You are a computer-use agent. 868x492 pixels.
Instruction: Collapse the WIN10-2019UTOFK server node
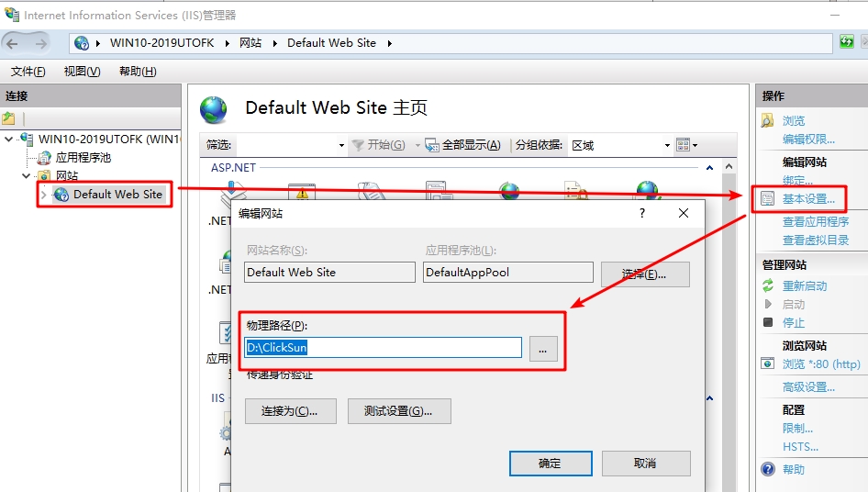[x=9, y=140]
